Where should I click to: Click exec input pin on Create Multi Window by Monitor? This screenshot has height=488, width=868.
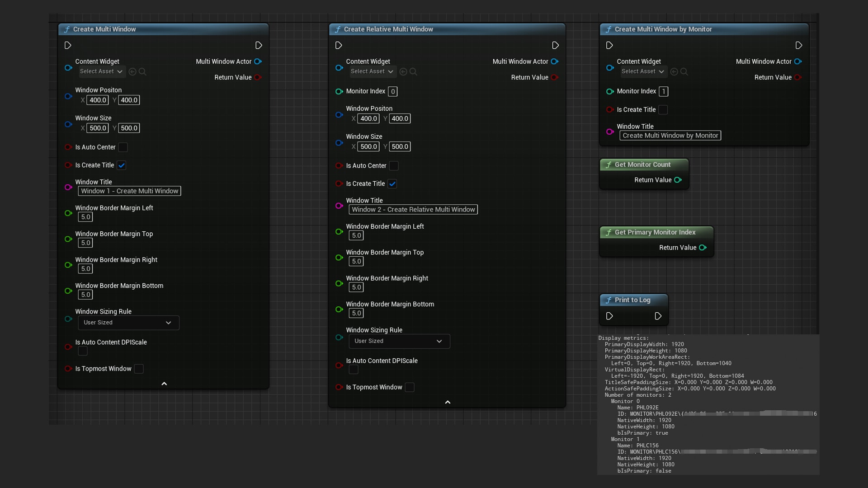(609, 45)
